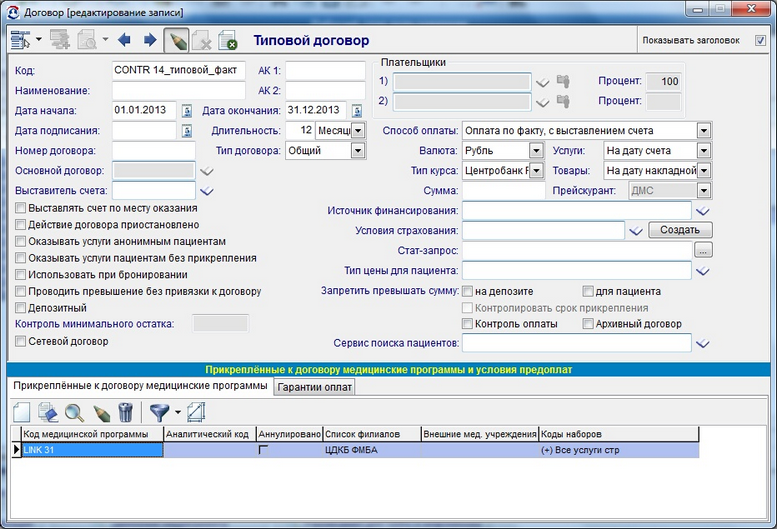
Task: Click the resize grid icon in programs toolbar
Action: [196, 412]
